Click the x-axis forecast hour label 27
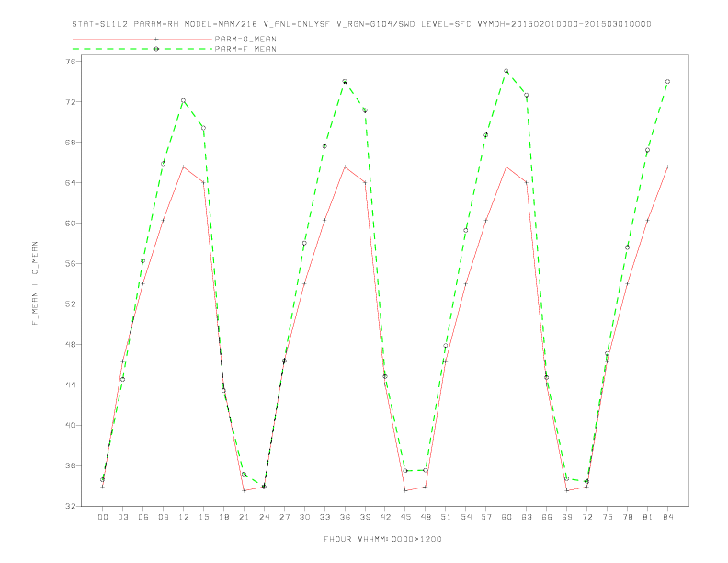Viewport: 728px width, 563px height. (284, 517)
